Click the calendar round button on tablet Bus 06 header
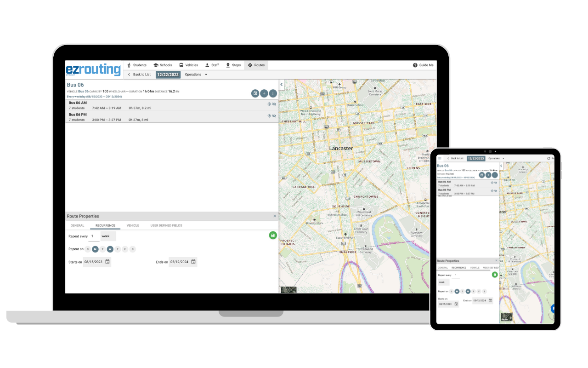Viewport: 588px width, 368px height. click(482, 175)
